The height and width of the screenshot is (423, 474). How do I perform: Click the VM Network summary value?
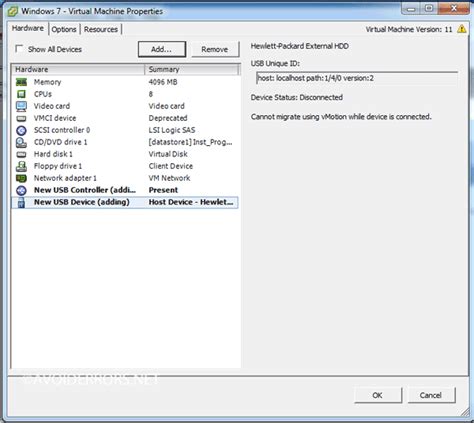[x=169, y=178]
